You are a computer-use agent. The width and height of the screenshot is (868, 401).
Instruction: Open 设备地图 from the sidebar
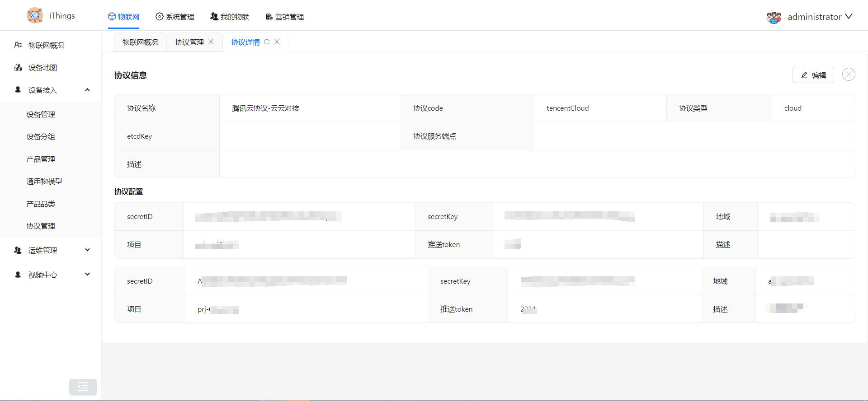coord(42,68)
